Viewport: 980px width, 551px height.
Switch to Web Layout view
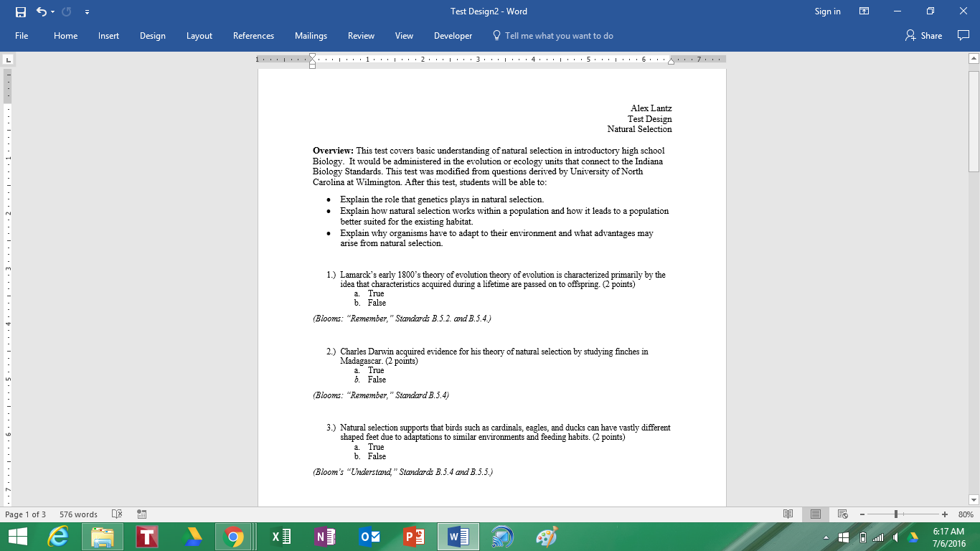coord(842,514)
